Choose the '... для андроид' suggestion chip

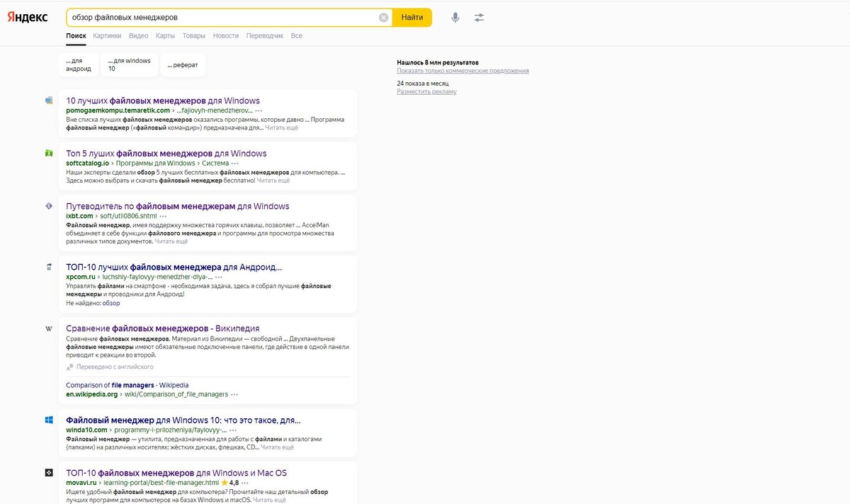click(x=79, y=65)
